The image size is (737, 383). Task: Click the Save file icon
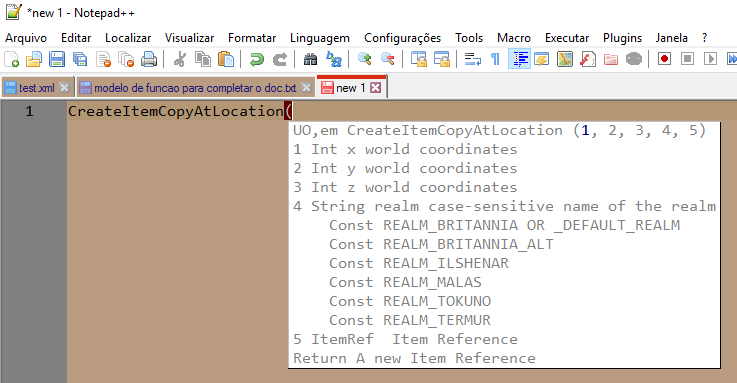coord(57,59)
